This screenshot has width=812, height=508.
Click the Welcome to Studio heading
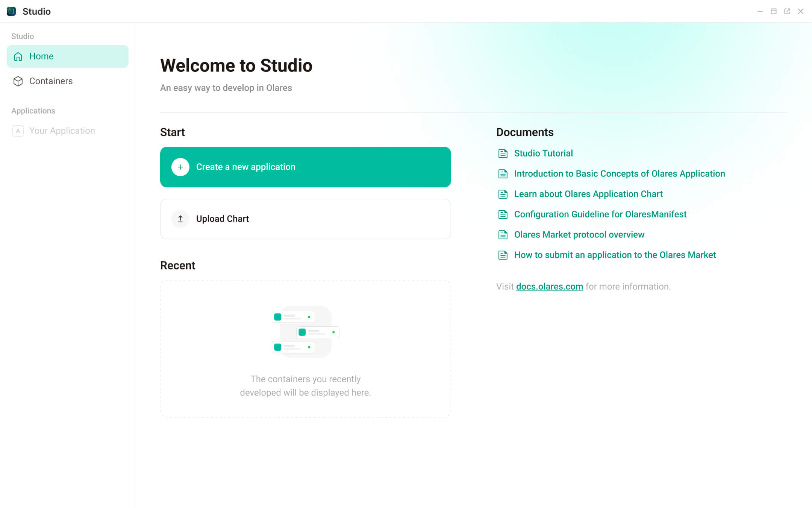click(236, 65)
